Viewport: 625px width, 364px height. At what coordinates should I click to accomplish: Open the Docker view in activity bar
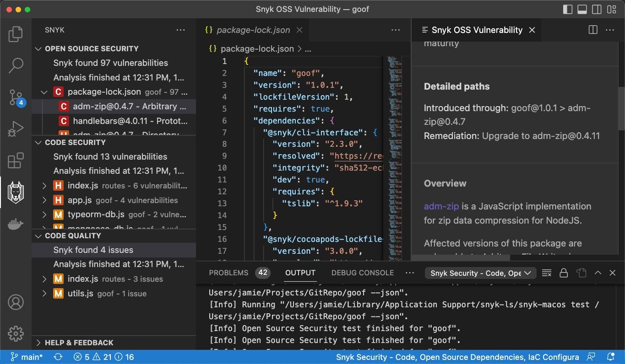coord(16,224)
